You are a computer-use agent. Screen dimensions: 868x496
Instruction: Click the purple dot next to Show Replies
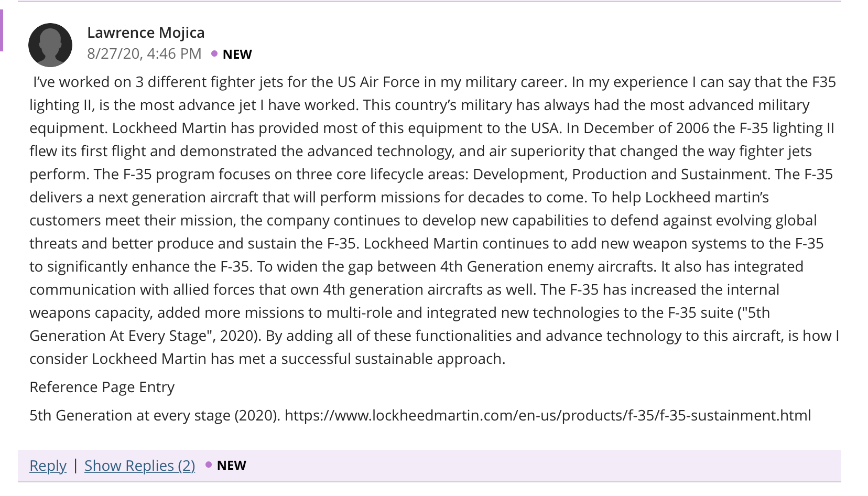[209, 465]
